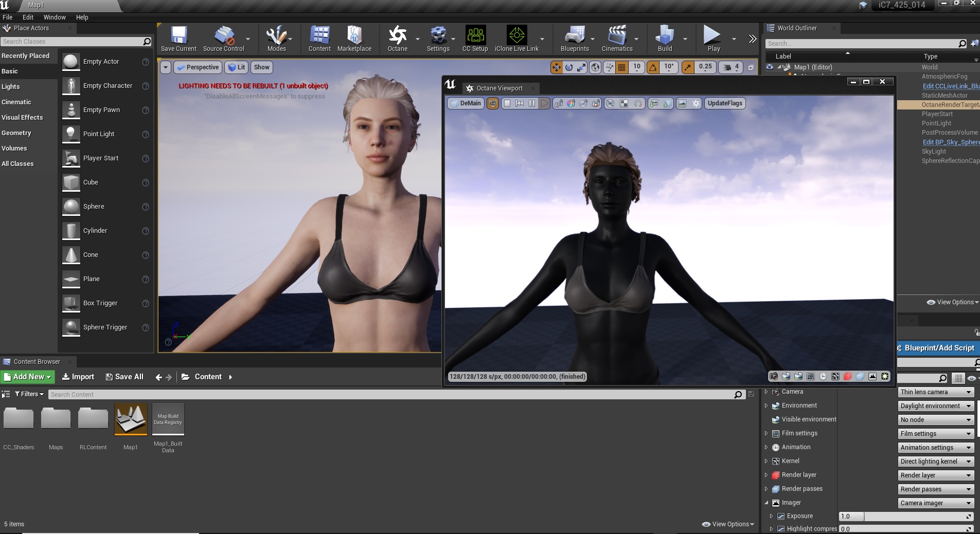980x534 pixels.
Task: Open Blueprints from the toolbar
Action: pyautogui.click(x=575, y=38)
